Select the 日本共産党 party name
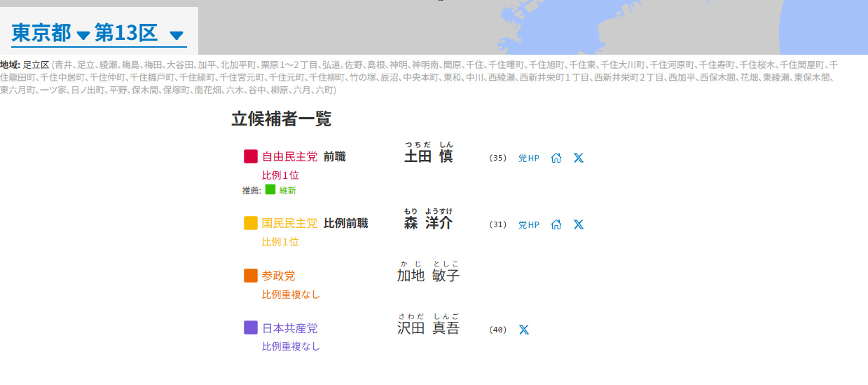Viewport: 868px width, 385px height. click(x=289, y=328)
